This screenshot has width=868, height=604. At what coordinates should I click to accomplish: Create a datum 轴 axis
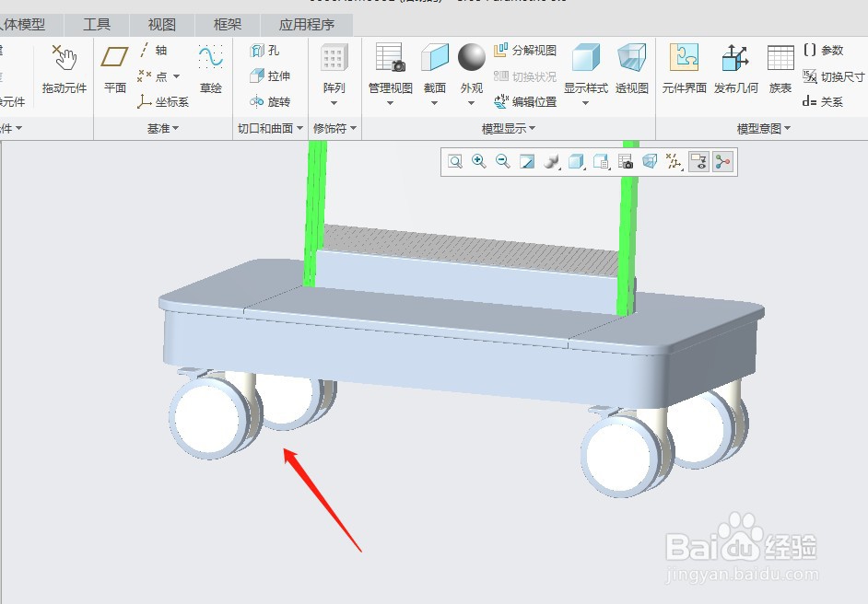tap(153, 51)
